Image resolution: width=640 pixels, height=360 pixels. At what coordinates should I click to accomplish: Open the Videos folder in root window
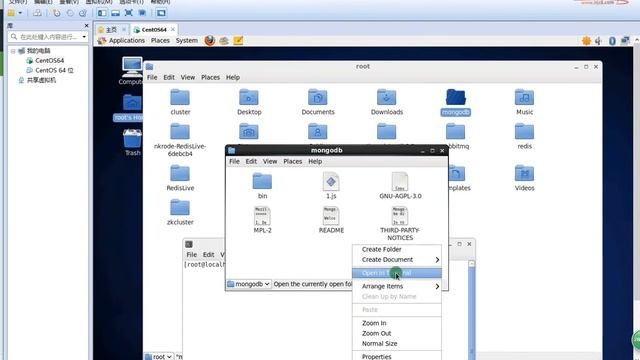coord(524,178)
